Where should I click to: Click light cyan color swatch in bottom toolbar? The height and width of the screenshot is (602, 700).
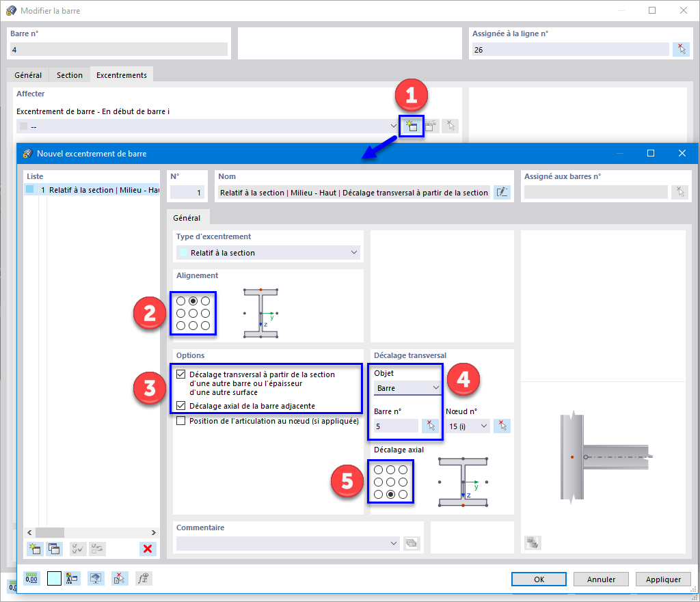point(54,578)
